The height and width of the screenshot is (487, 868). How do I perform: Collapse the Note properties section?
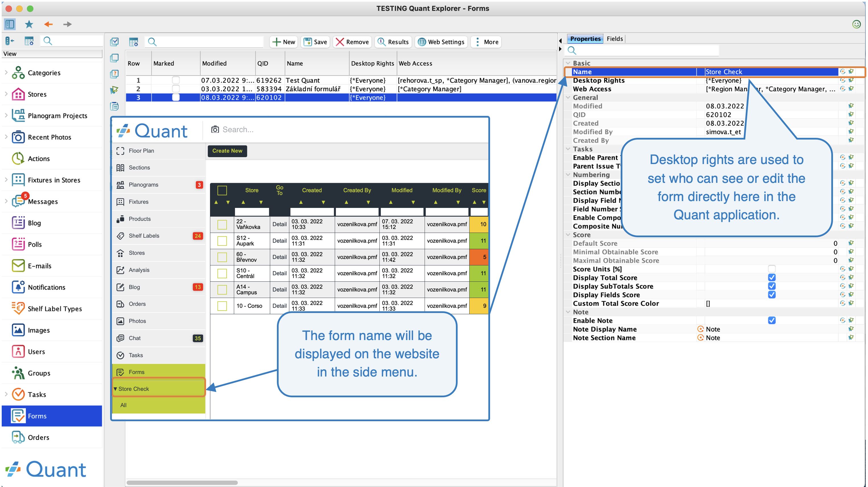click(568, 312)
